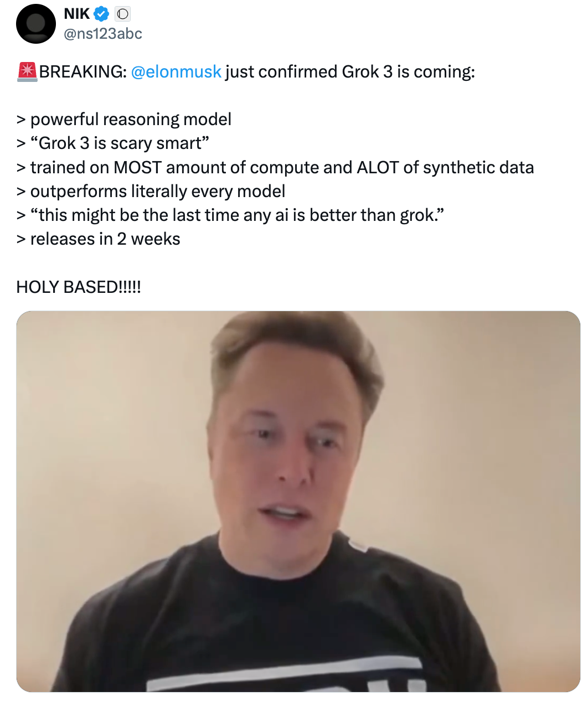This screenshot has width=588, height=702.
Task: Open NIK's round profile avatar
Action: [36, 24]
